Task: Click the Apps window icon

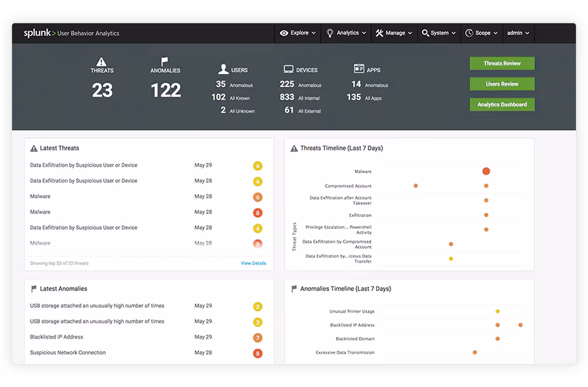Action: tap(359, 68)
